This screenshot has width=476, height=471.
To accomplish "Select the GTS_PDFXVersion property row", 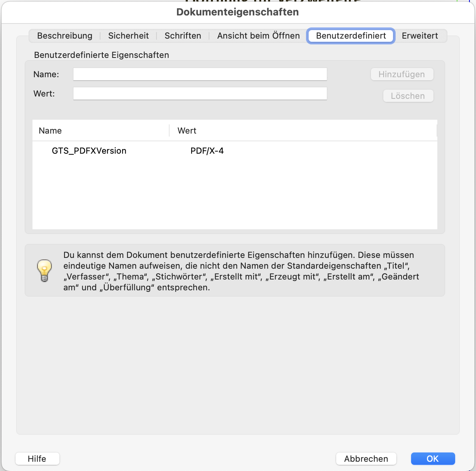I will tap(89, 151).
